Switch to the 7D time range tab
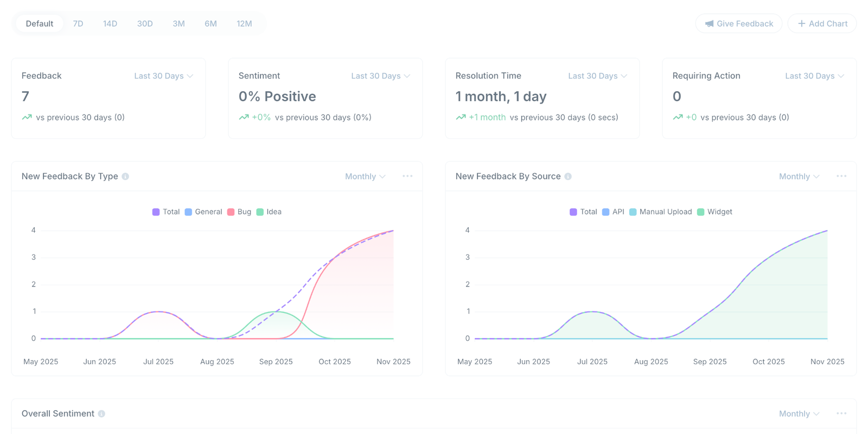This screenshot has height=434, width=868. (x=78, y=23)
